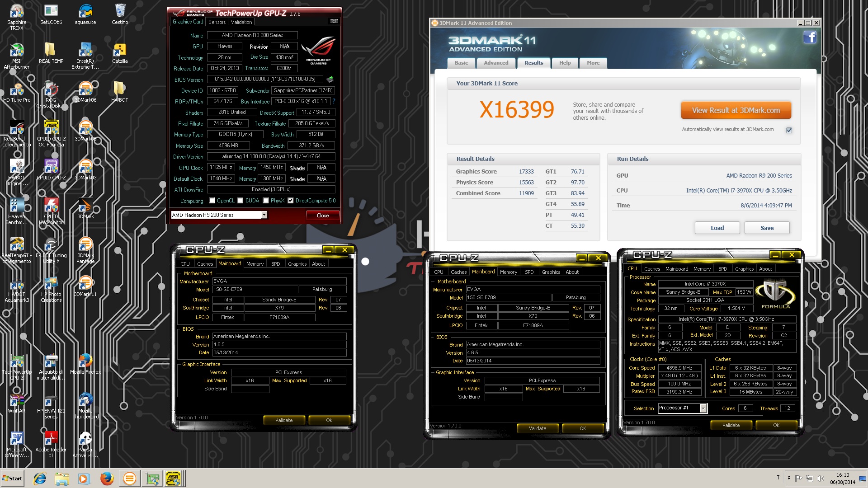Screen dimensions: 868x488
Task: Open the SetLODb6 desktop shortcut
Action: coord(51,14)
